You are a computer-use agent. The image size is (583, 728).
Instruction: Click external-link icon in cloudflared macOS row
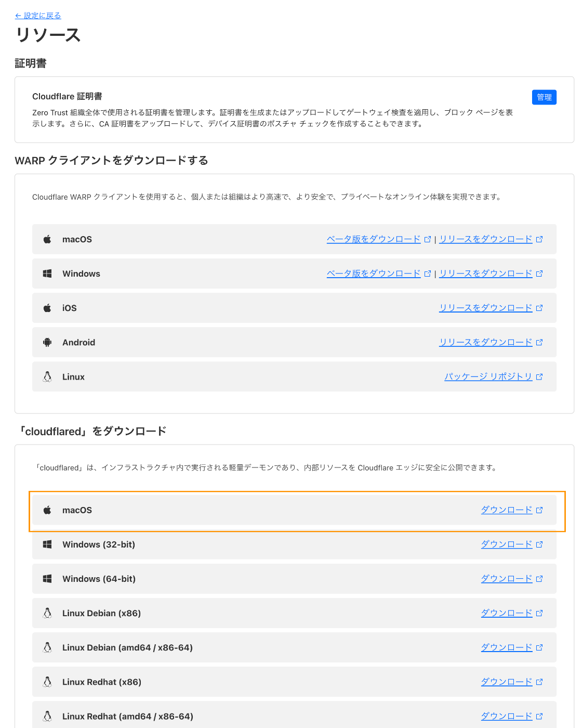coord(539,510)
